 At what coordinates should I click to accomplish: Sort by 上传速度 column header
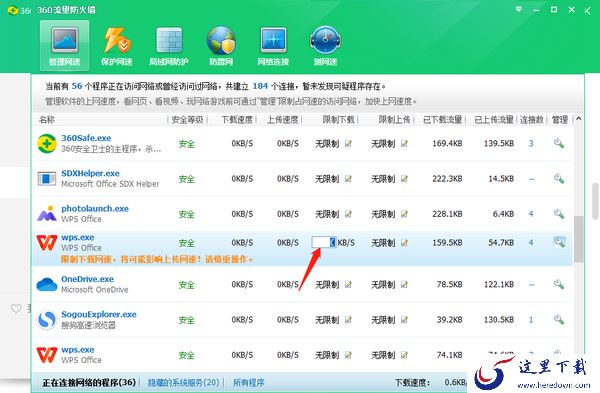[x=282, y=120]
